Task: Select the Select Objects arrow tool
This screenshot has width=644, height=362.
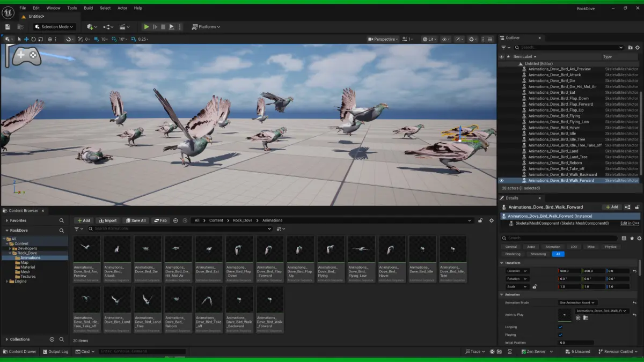Action: coord(19,39)
